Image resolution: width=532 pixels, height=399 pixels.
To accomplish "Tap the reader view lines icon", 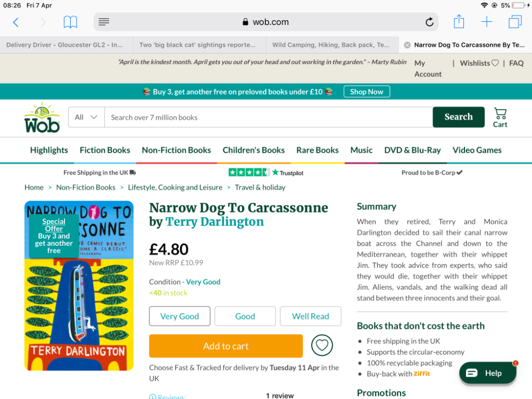I will pyautogui.click(x=104, y=22).
